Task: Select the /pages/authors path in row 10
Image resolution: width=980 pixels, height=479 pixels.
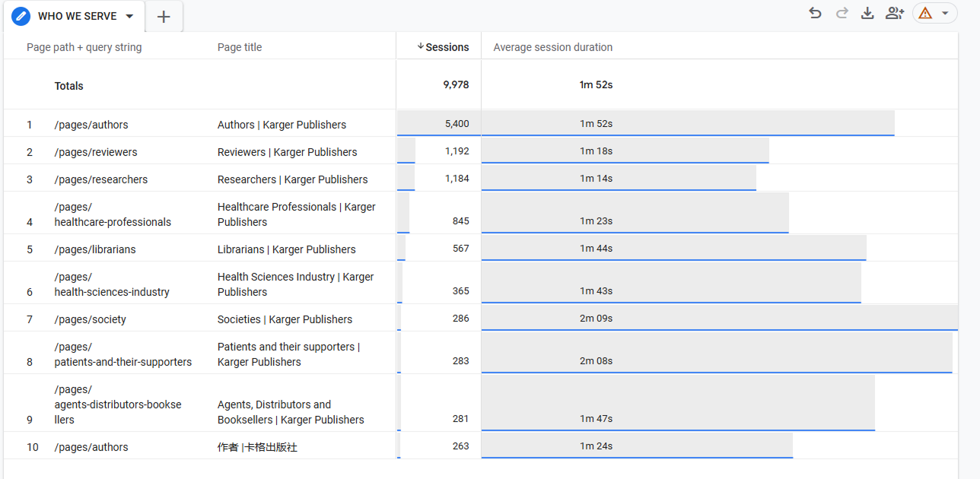Action: click(x=91, y=447)
